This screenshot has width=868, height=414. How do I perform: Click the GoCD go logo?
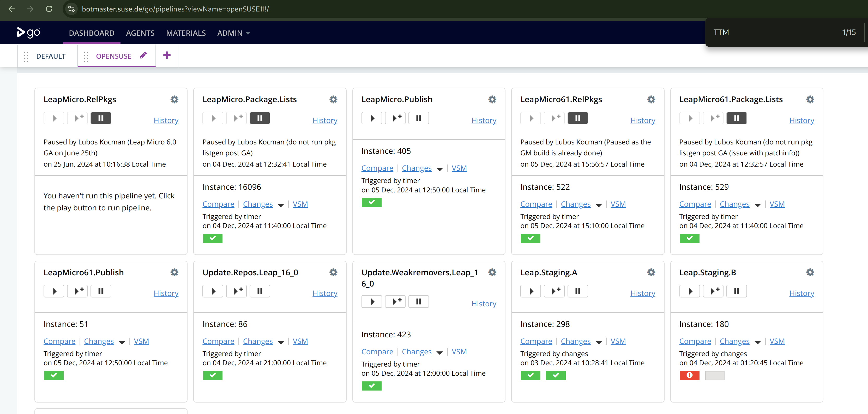[29, 33]
